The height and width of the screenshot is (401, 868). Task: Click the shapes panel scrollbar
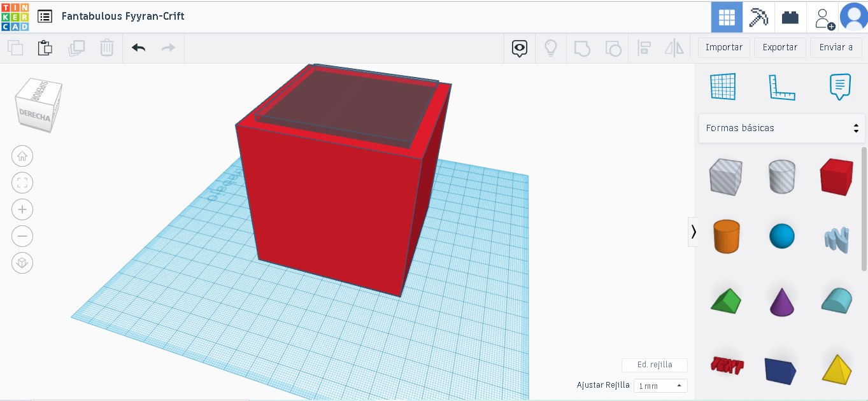pyautogui.click(x=864, y=209)
